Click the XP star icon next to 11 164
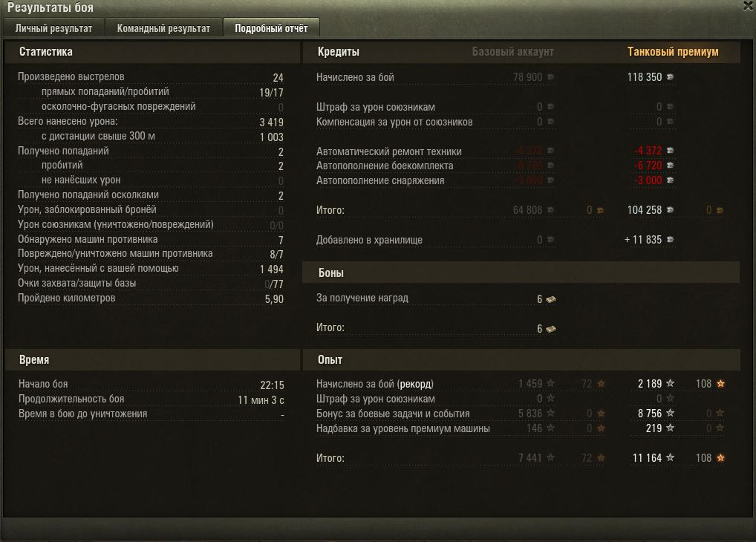756x542 pixels. point(670,457)
